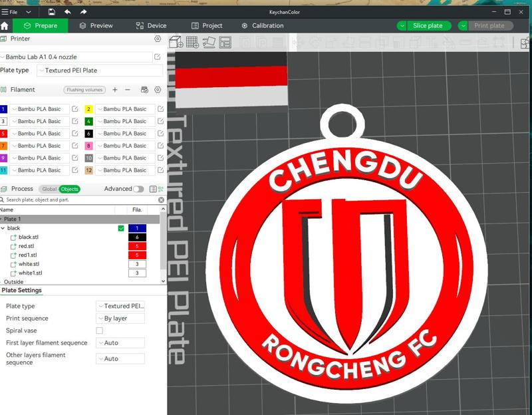Click the redo arrow icon
This screenshot has width=532, height=415.
click(84, 12)
